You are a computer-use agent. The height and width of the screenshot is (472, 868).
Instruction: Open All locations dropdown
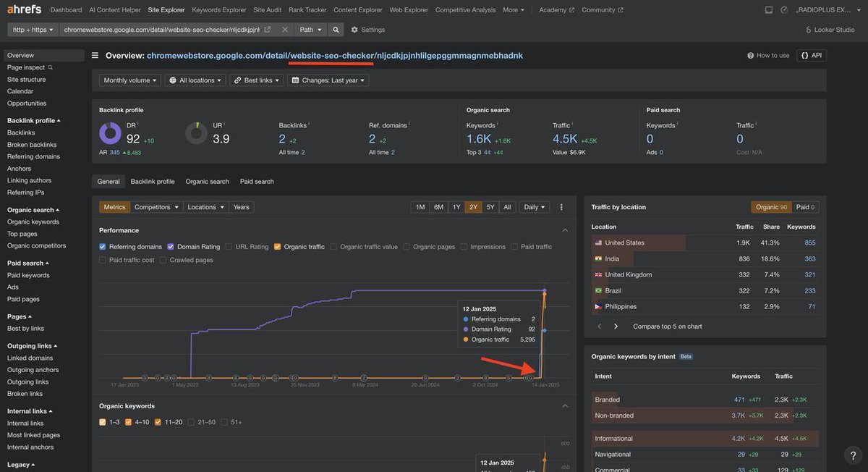195,80
